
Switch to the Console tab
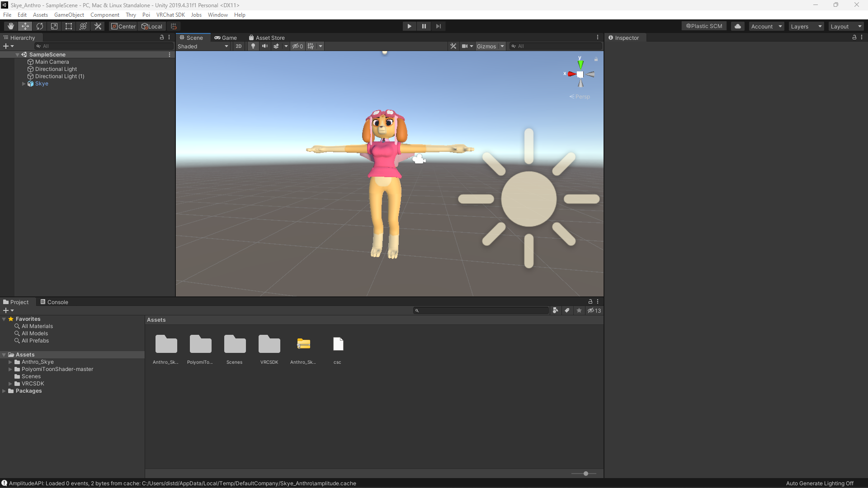point(54,302)
